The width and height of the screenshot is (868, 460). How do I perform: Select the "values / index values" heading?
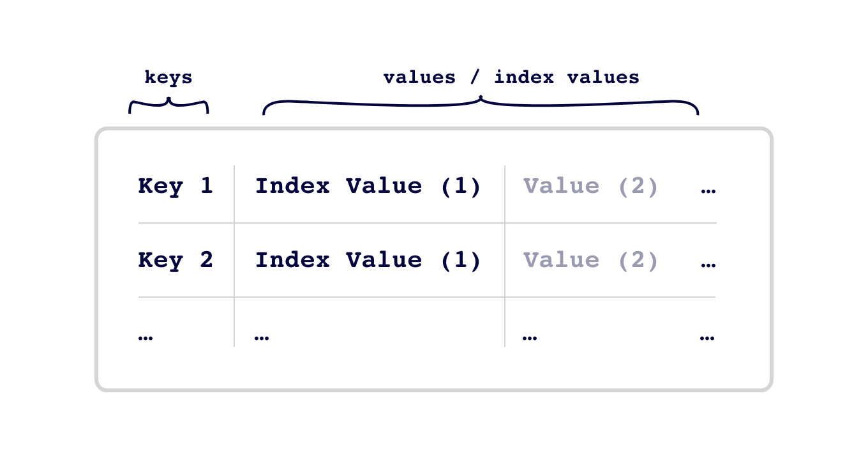click(511, 78)
